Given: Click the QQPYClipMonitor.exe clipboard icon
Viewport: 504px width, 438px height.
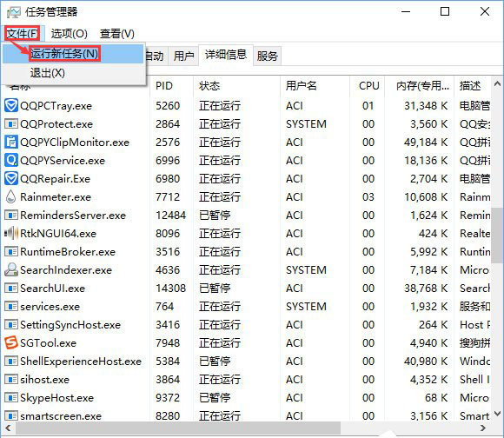Looking at the screenshot, I should 11,142.
